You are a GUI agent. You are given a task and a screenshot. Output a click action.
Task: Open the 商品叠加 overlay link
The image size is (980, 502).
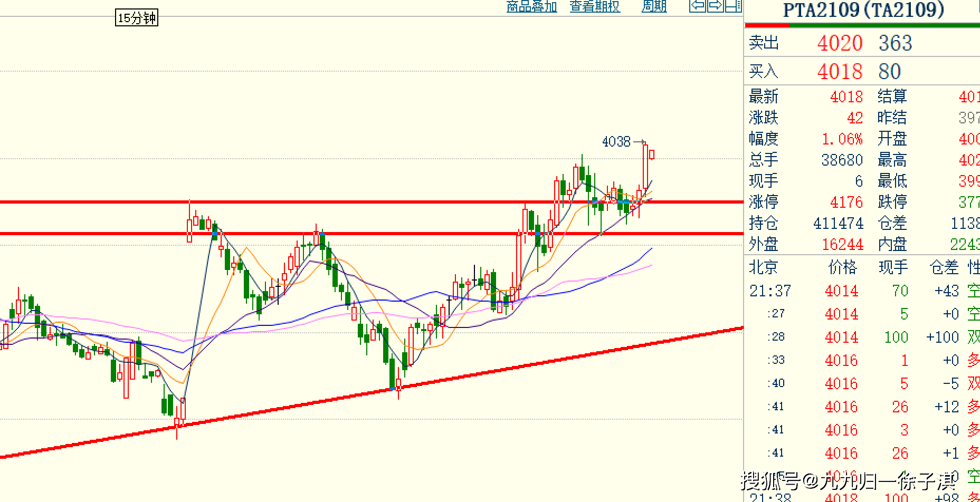click(x=531, y=6)
